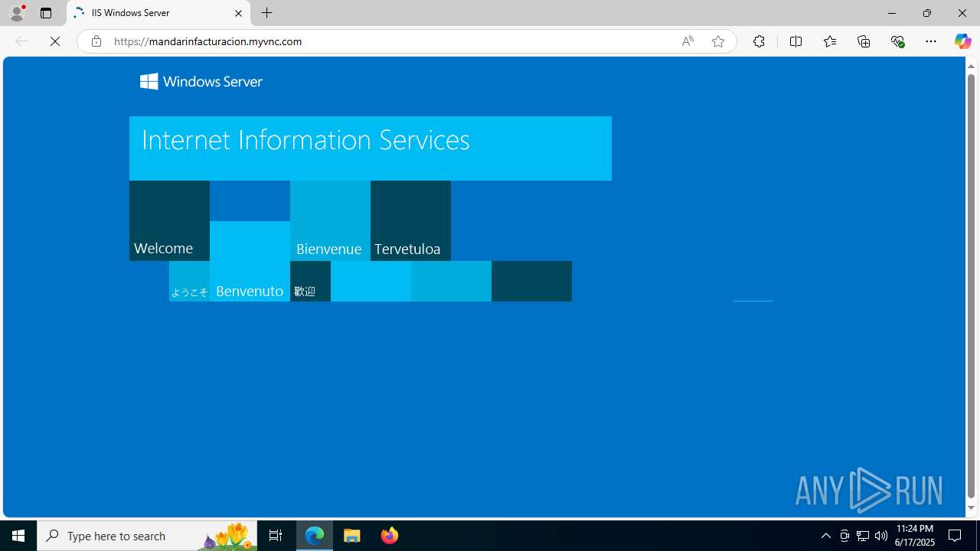Viewport: 980px width, 551px height.
Task: Click the Benvenuto tile
Action: (250, 261)
